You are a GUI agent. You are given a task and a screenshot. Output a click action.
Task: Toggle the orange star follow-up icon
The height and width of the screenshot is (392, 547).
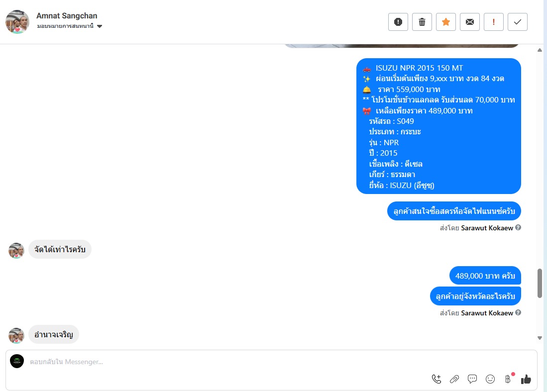point(446,22)
